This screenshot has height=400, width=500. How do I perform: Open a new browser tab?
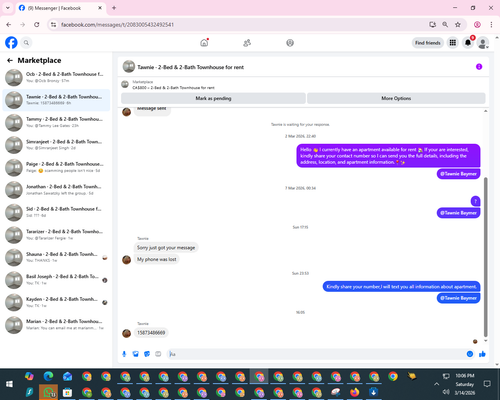pos(114,8)
